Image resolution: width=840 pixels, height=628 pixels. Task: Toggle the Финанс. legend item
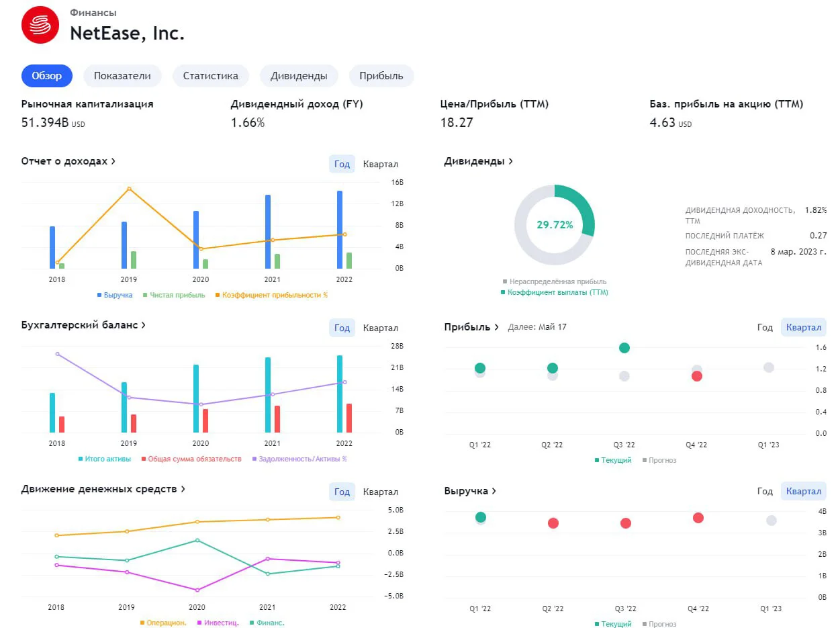(x=267, y=623)
